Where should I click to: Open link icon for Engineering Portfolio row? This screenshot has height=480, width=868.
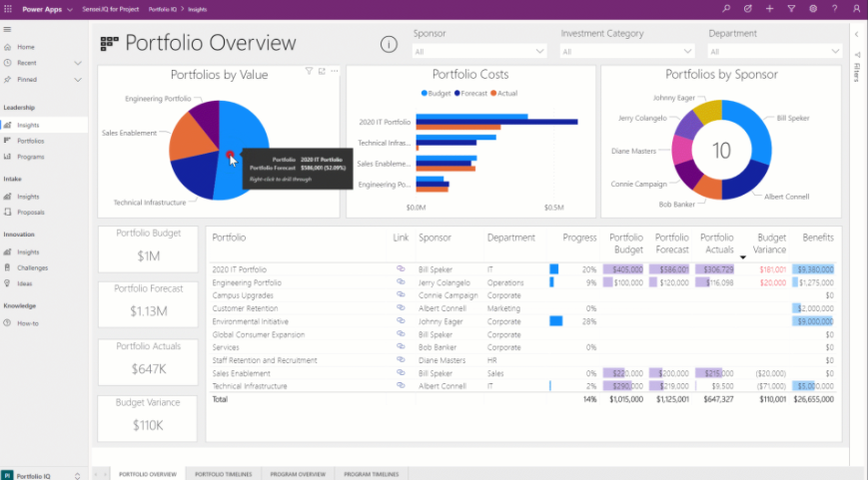click(401, 281)
